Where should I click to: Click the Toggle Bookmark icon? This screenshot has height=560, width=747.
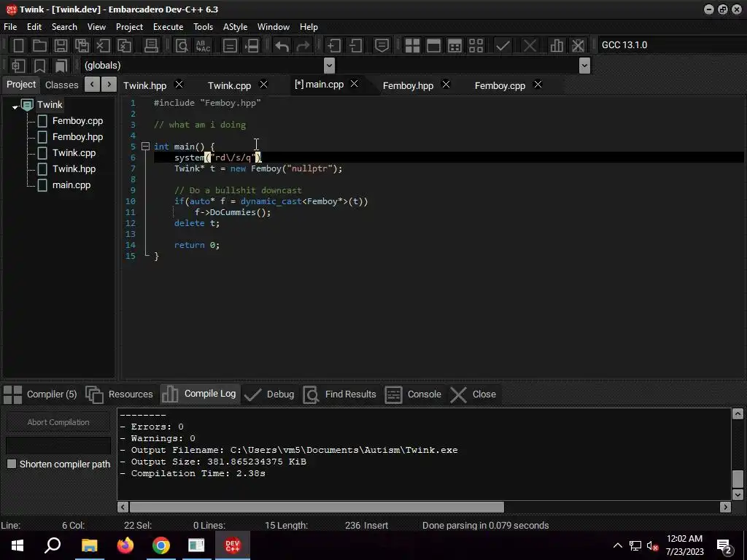pos(39,66)
